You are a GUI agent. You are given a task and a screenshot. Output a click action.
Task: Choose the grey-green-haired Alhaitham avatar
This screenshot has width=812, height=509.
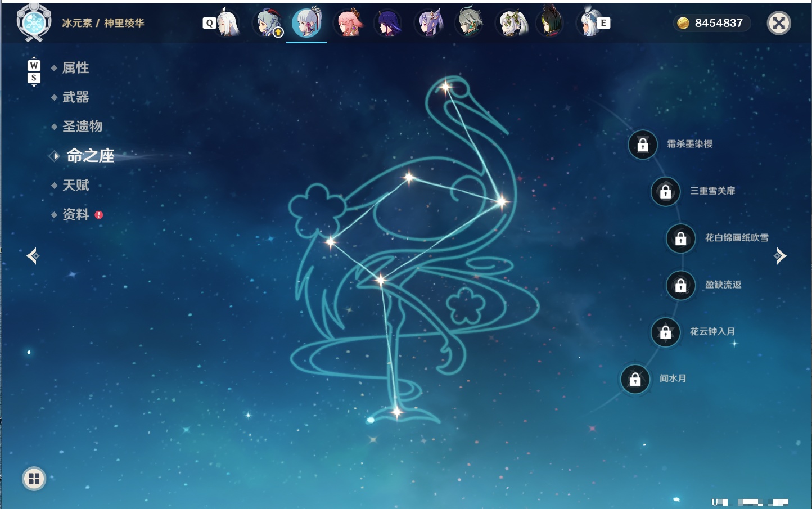[470, 23]
